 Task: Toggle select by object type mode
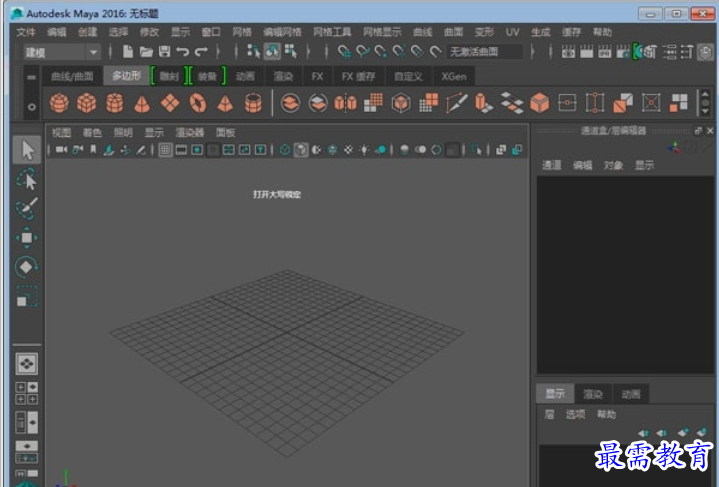[x=272, y=51]
